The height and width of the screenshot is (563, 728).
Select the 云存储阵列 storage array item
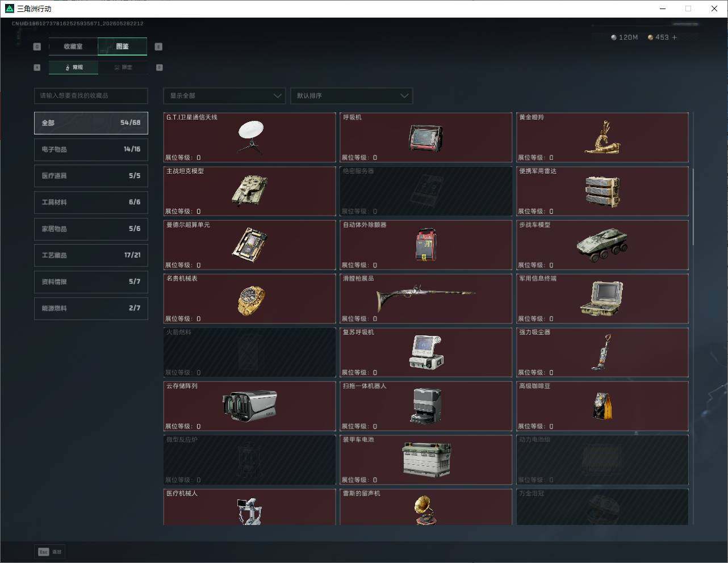250,406
